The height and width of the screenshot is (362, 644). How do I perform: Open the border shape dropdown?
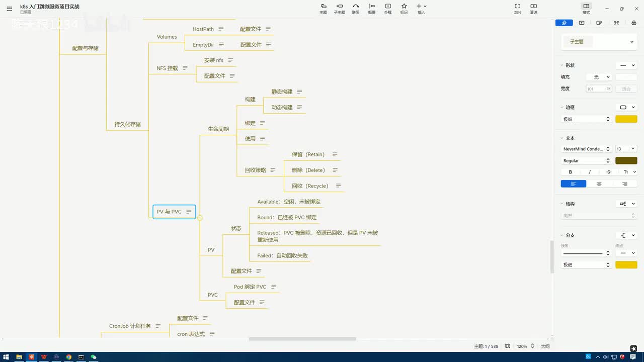click(x=626, y=107)
